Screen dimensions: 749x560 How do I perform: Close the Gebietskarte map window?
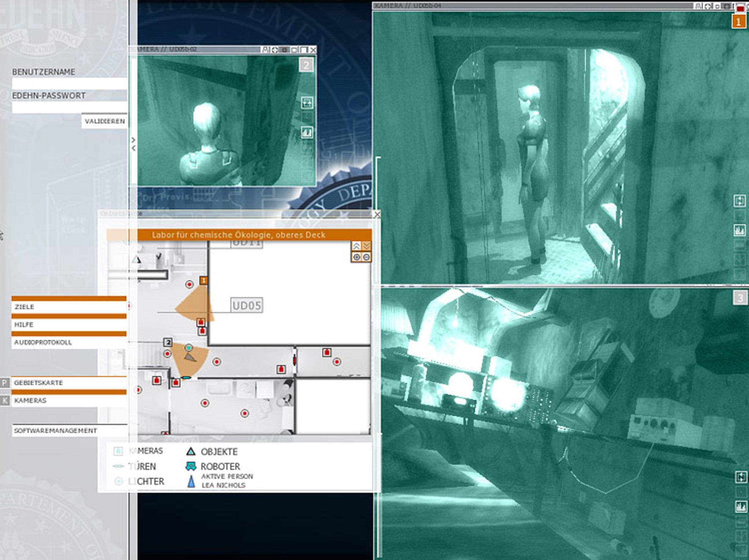click(377, 214)
